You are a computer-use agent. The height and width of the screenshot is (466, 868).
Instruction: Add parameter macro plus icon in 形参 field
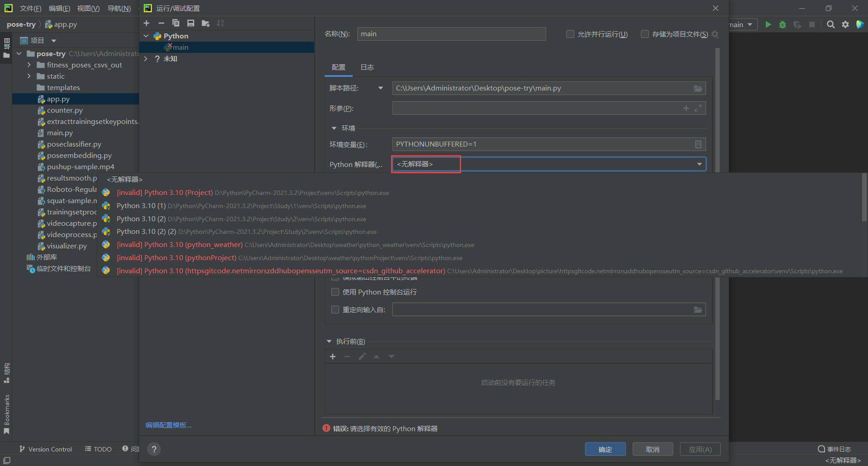(x=686, y=108)
